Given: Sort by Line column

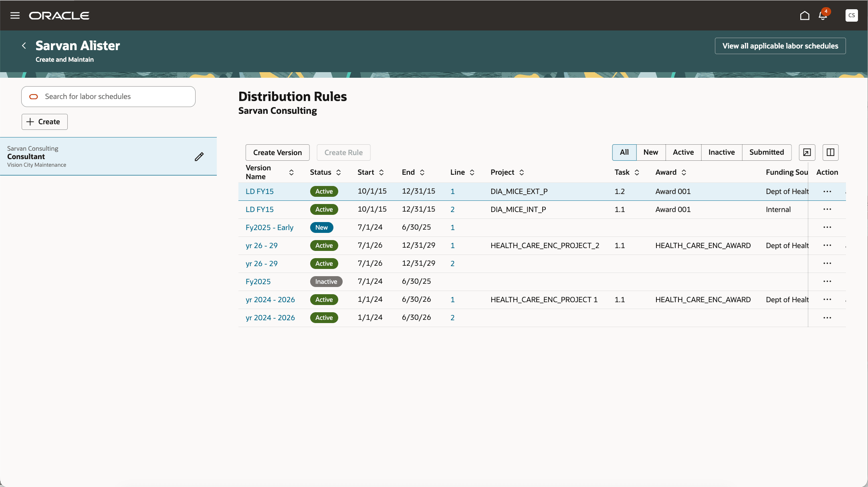Looking at the screenshot, I should tap(472, 172).
